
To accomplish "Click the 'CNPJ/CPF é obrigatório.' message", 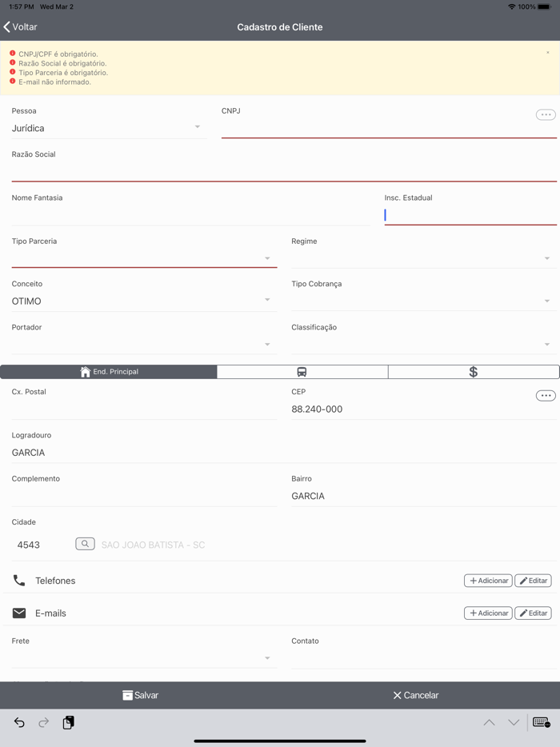I will coord(58,54).
